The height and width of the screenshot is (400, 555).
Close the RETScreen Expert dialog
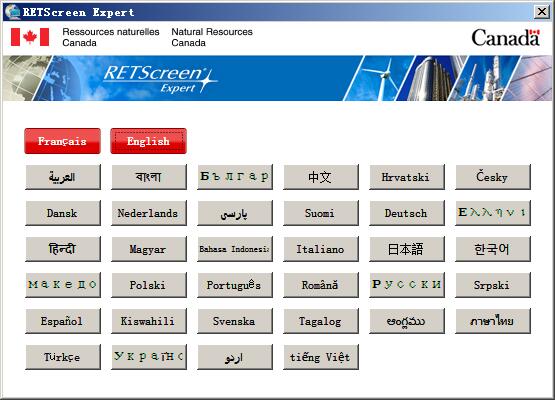click(x=542, y=12)
